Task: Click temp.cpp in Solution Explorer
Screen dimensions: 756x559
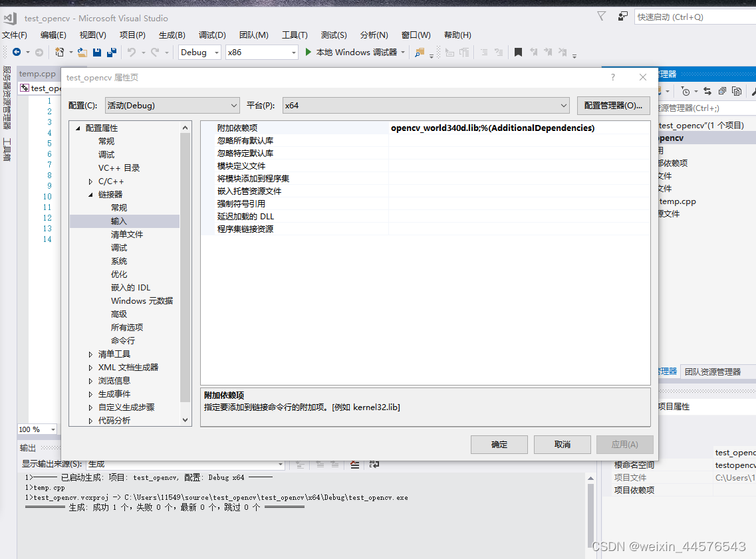Action: click(678, 201)
